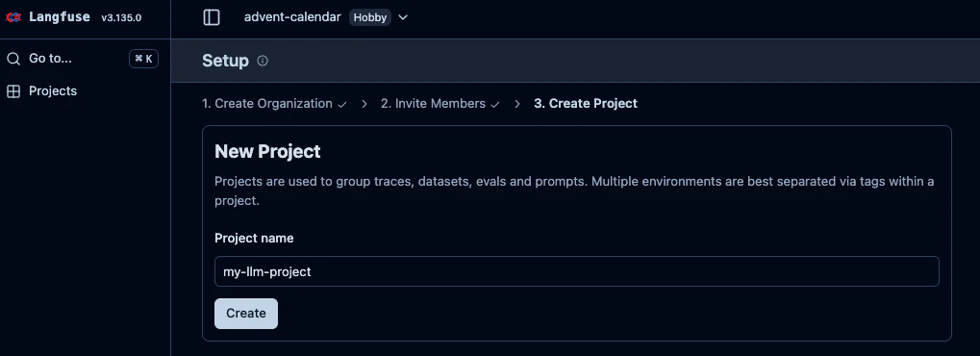This screenshot has width=980, height=356.
Task: Click the Hobby plan badge
Action: (370, 17)
